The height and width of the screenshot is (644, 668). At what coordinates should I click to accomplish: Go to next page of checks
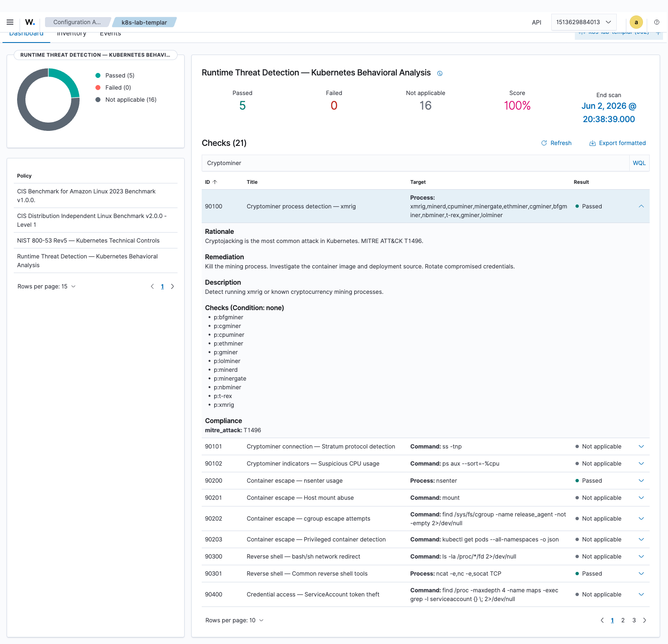pos(645,620)
